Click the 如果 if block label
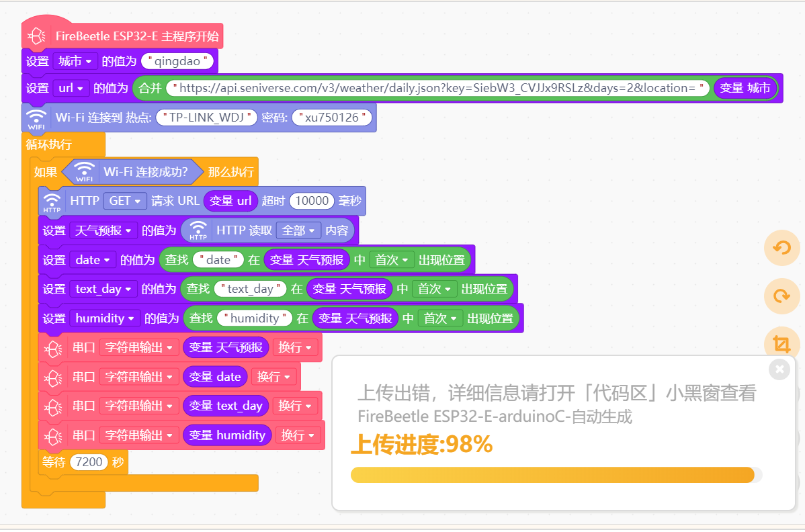Image resolution: width=805 pixels, height=532 pixels. (x=45, y=172)
